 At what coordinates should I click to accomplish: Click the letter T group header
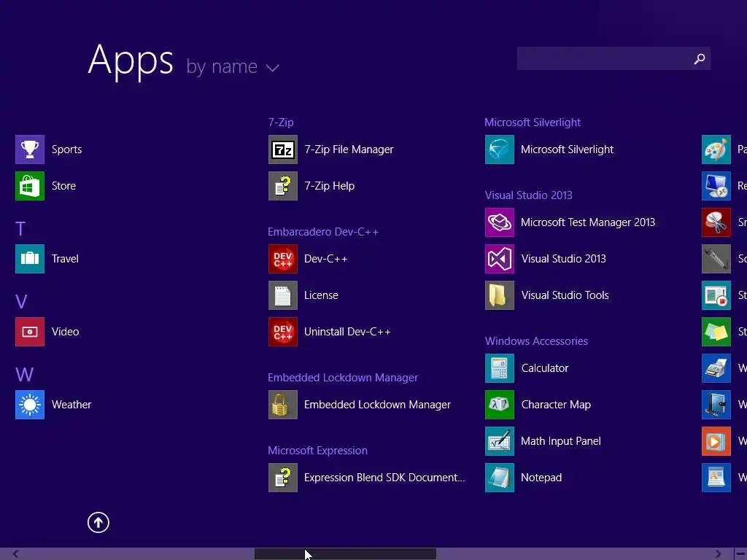20,229
